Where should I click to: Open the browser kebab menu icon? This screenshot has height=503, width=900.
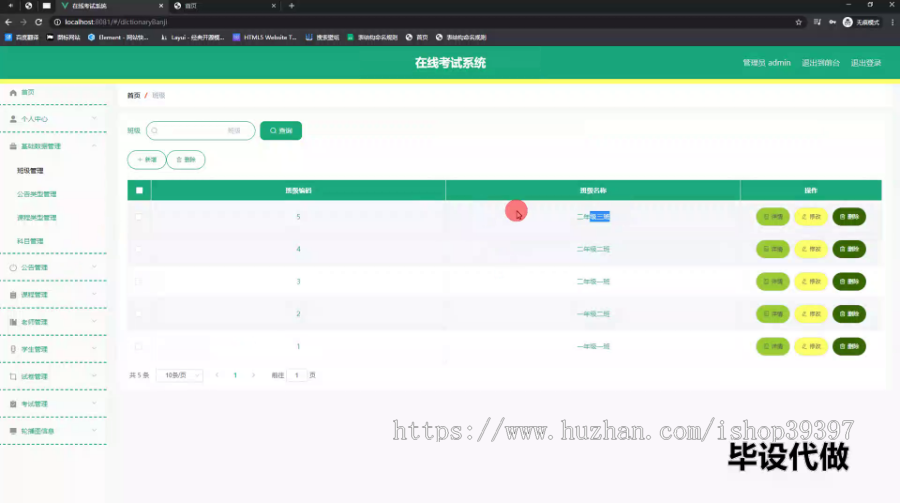[893, 22]
